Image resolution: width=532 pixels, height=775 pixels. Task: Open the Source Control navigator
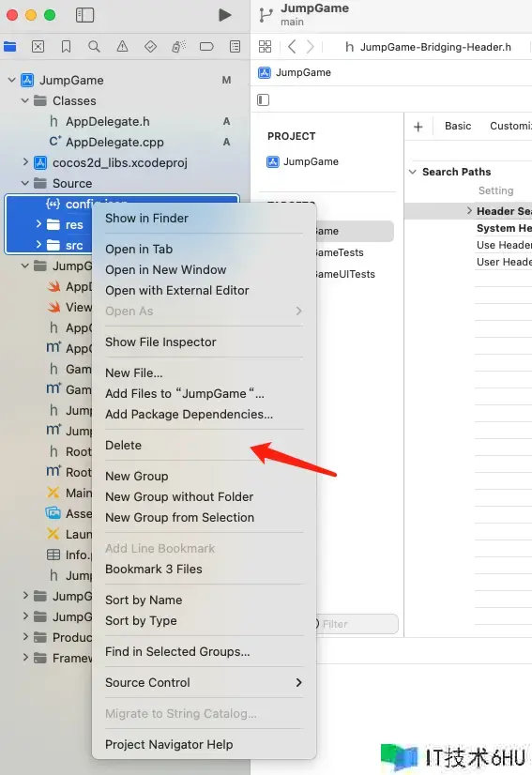38,47
